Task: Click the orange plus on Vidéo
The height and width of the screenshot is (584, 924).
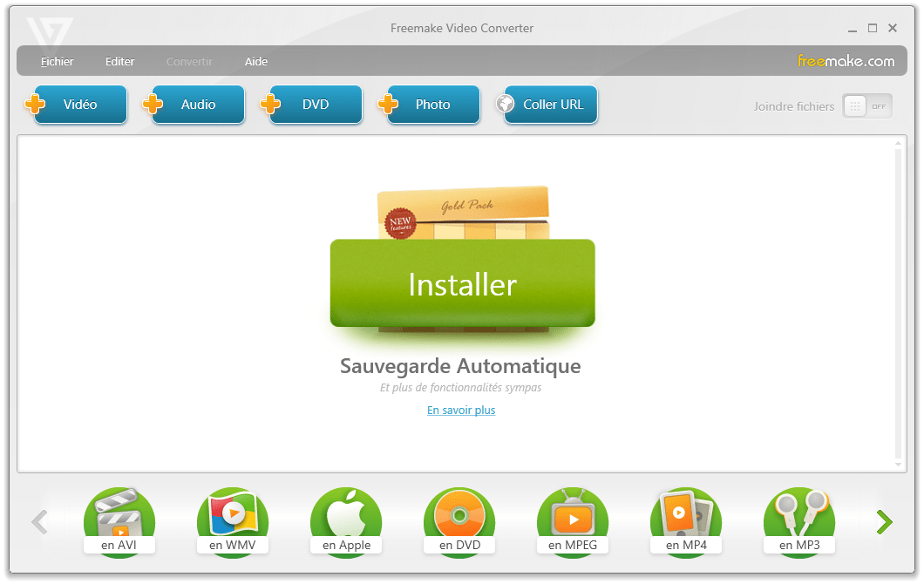Action: tap(35, 104)
